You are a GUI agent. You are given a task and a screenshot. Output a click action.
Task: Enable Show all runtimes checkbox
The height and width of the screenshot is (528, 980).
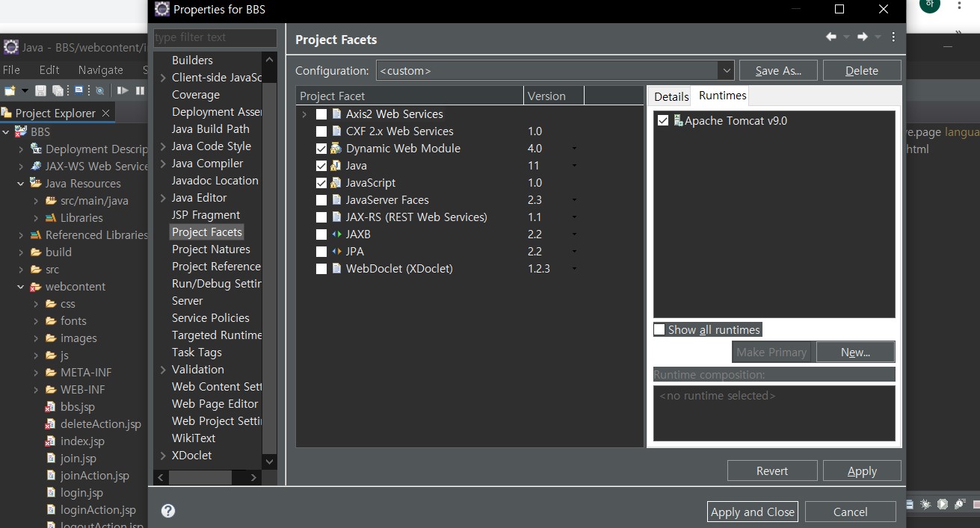click(x=659, y=329)
